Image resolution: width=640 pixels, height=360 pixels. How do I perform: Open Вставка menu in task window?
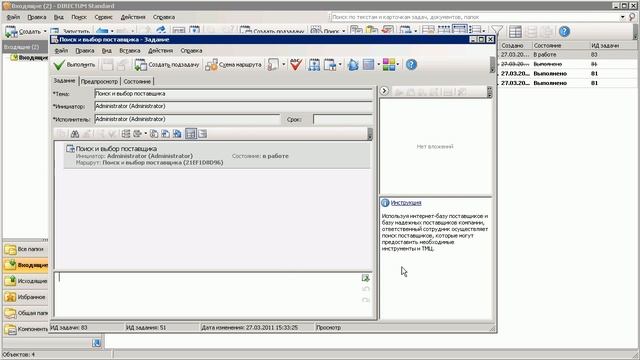[130, 51]
